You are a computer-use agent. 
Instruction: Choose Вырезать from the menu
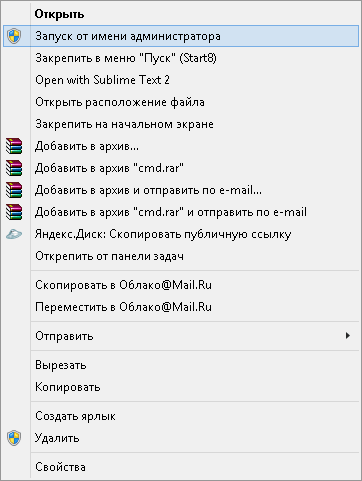pos(181,365)
